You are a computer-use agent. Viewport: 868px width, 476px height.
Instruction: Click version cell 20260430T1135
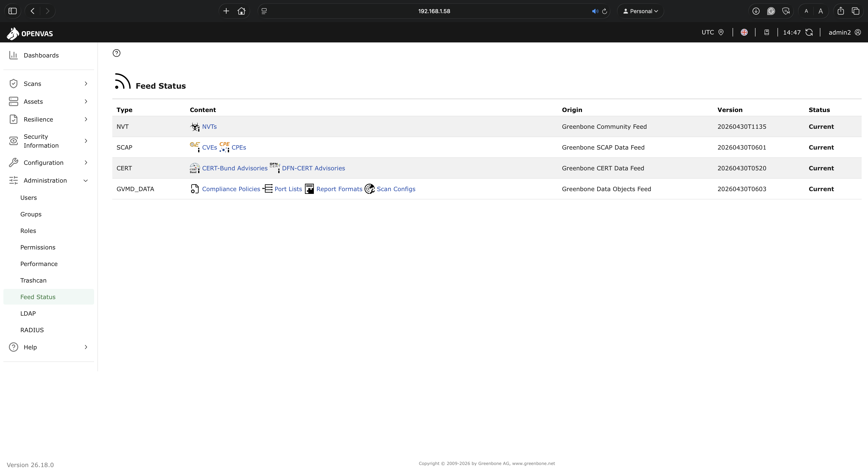click(x=742, y=127)
